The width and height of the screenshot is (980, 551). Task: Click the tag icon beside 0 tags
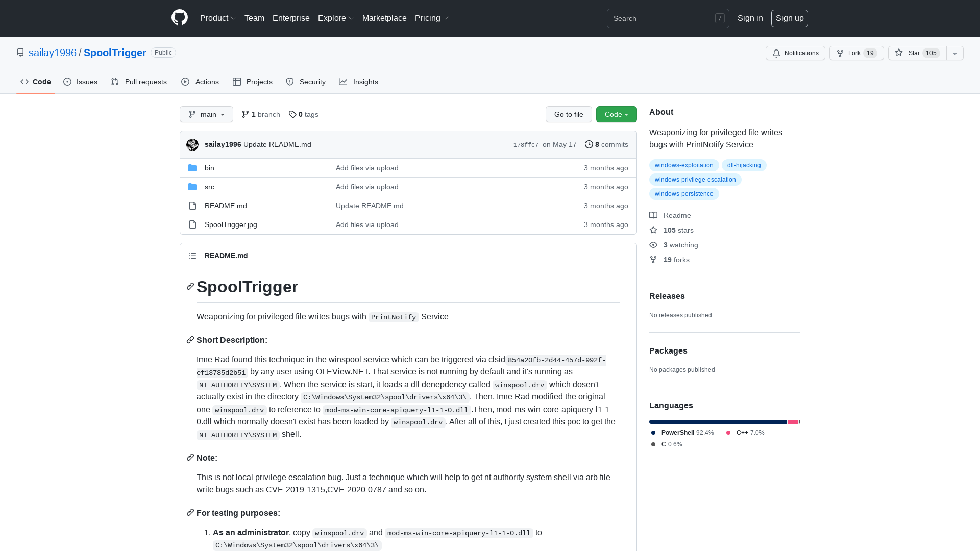[x=292, y=114]
